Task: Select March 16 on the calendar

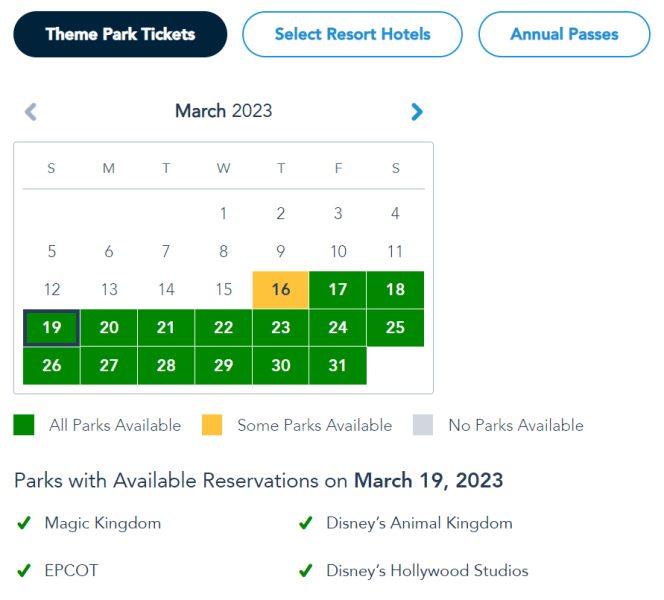Action: (x=281, y=290)
